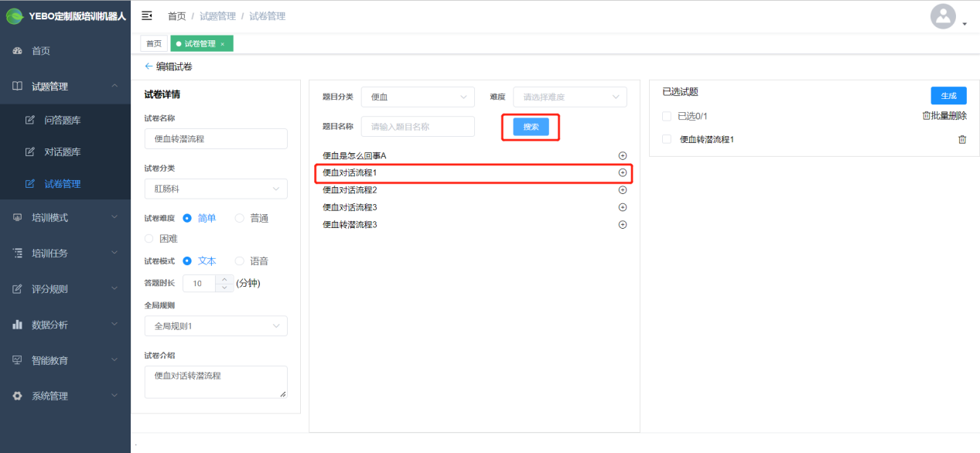Open the 请选择难度 dropdown

coord(570,97)
